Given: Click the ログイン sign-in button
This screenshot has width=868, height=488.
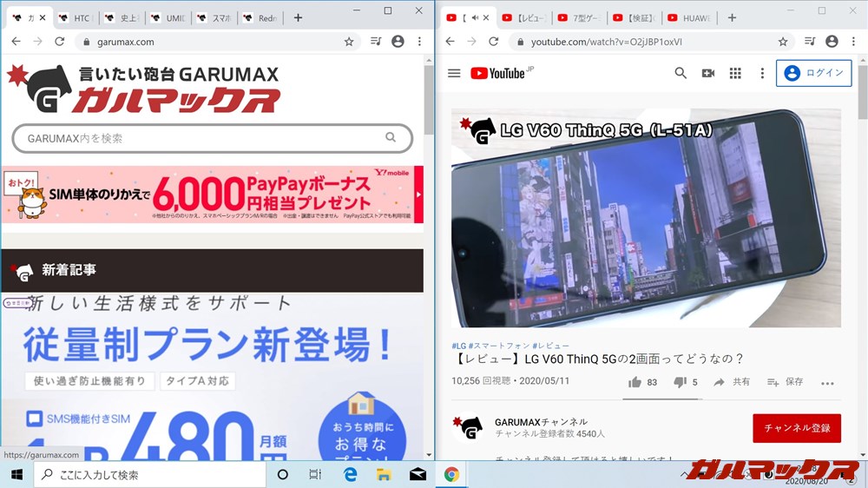Looking at the screenshot, I should (x=815, y=74).
